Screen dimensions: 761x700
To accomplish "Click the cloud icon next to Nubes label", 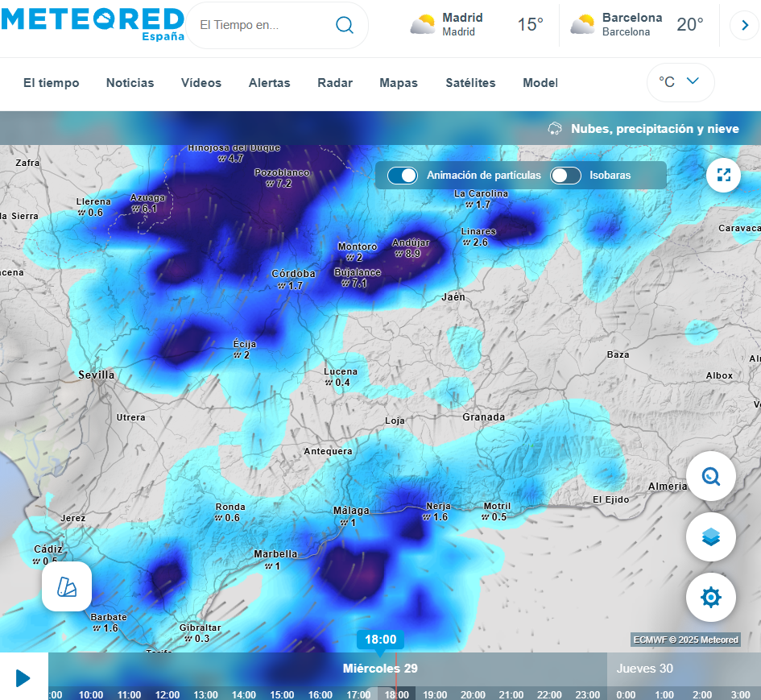I will click(555, 128).
